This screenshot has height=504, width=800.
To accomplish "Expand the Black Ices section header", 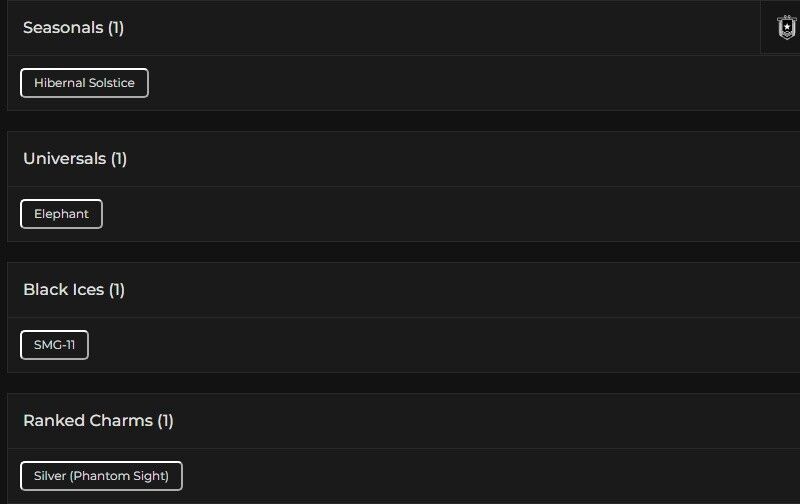I will (x=400, y=290).
